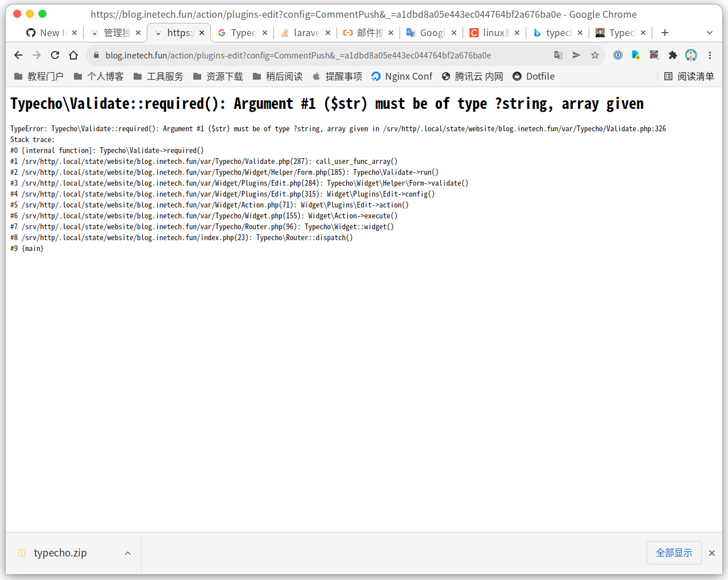Open the 工具服务 bookmark folder

[158, 76]
